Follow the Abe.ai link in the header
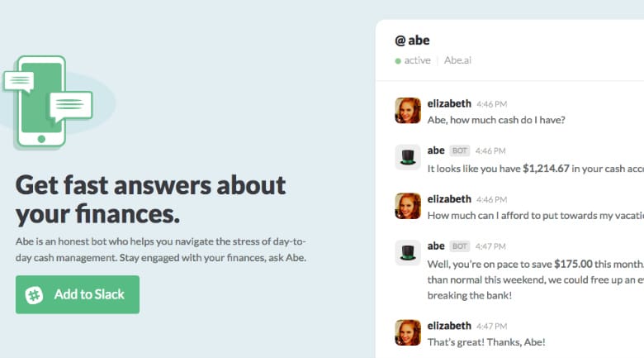Screen dimensions: 644x358 (458, 60)
